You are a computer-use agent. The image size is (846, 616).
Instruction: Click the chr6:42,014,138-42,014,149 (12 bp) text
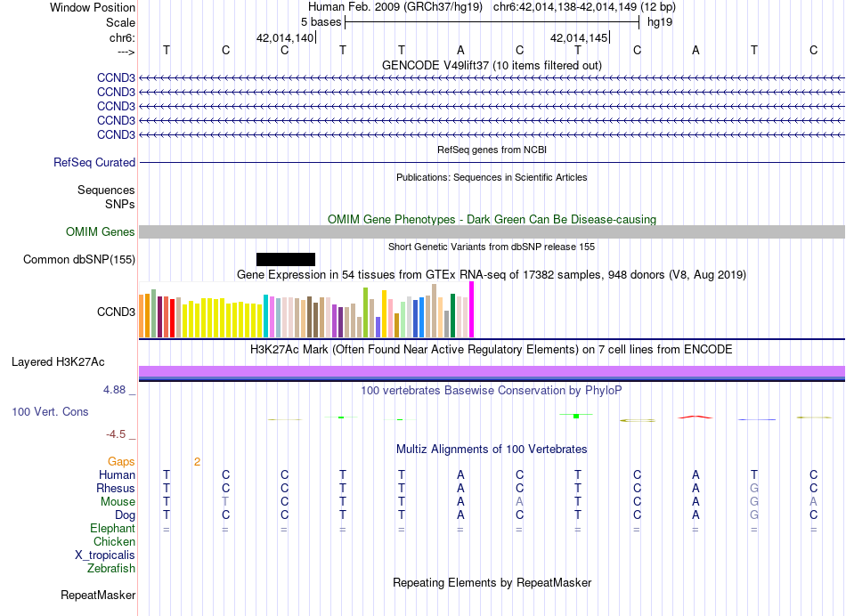584,7
